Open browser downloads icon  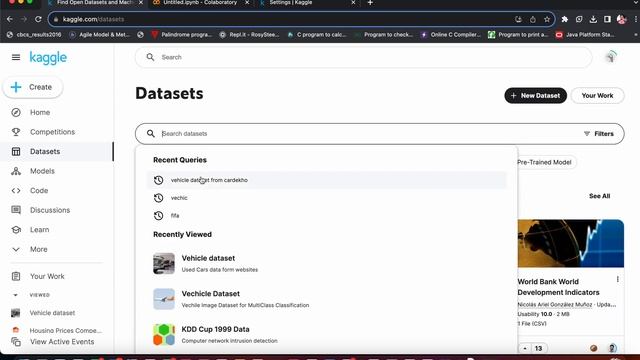point(593,19)
